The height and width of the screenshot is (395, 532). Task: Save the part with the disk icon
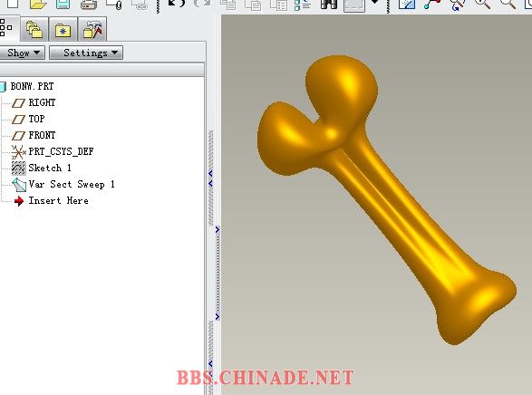pos(63,4)
